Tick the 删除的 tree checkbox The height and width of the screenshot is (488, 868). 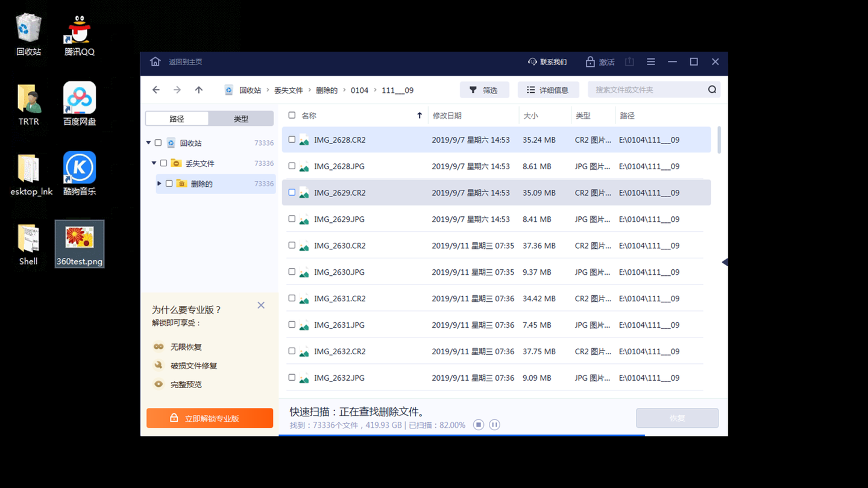(x=169, y=184)
